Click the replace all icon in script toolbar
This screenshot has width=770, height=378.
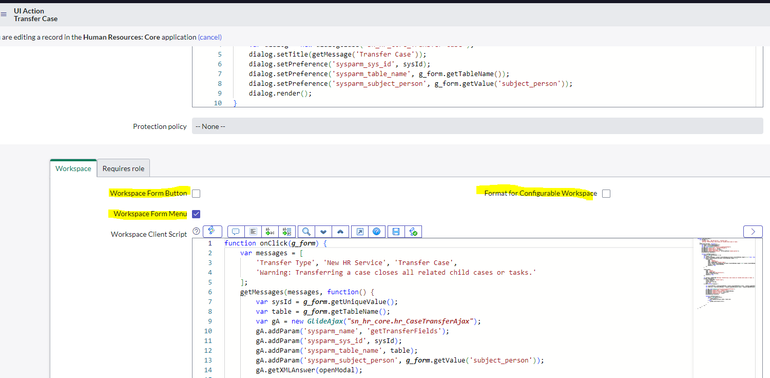click(x=287, y=231)
